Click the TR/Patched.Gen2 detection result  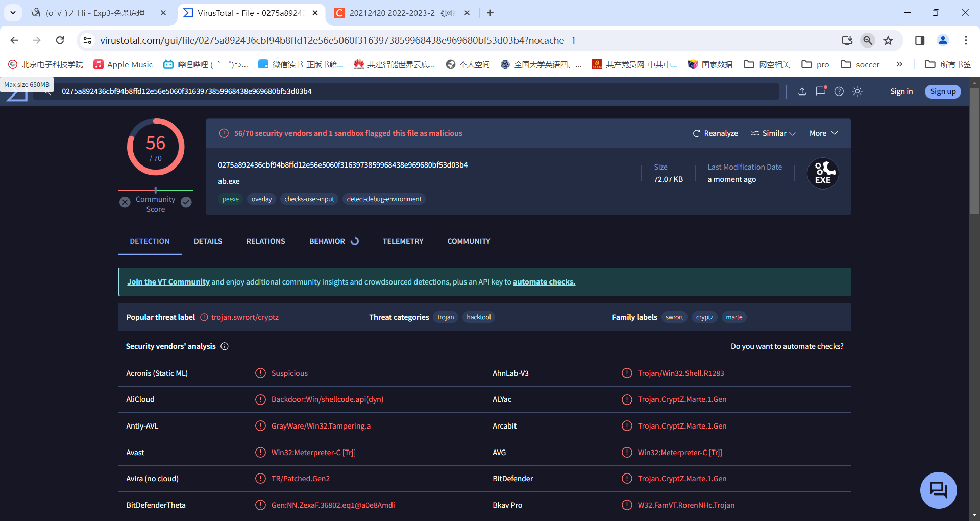[301, 479]
